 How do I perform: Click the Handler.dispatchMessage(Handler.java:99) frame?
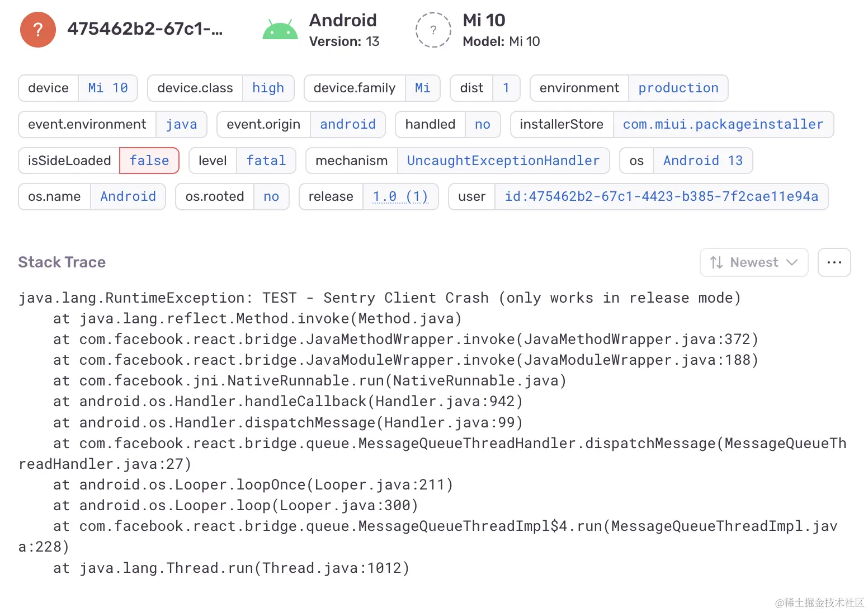pos(287,422)
